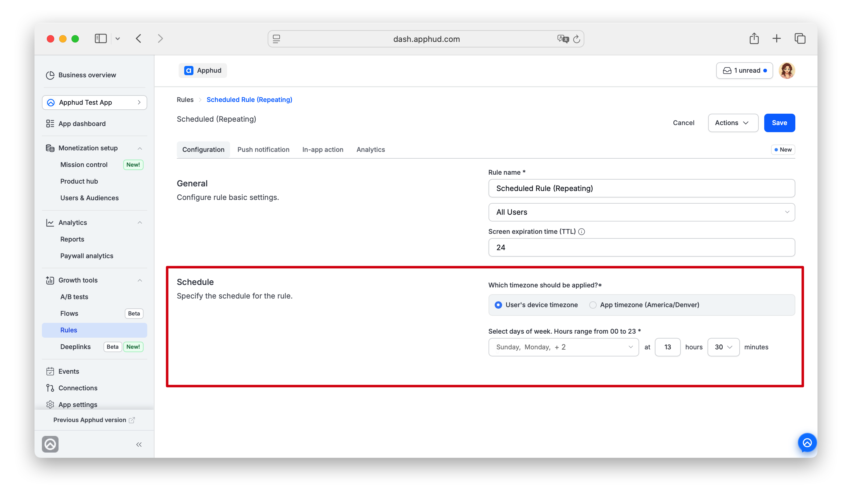Open a new tab with plus icon
Image resolution: width=852 pixels, height=504 pixels.
(776, 39)
